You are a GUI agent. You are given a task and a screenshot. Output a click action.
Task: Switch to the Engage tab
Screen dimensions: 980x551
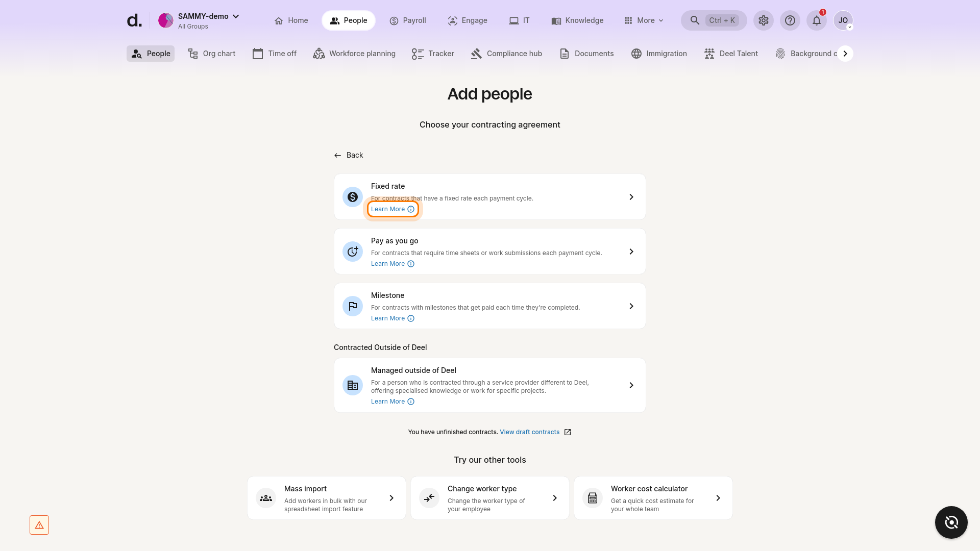pos(468,20)
